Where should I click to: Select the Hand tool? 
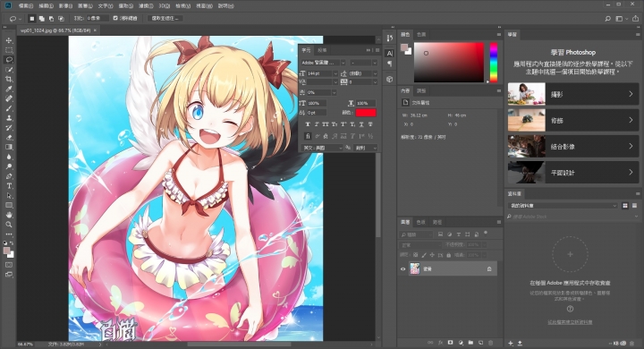pyautogui.click(x=9, y=215)
